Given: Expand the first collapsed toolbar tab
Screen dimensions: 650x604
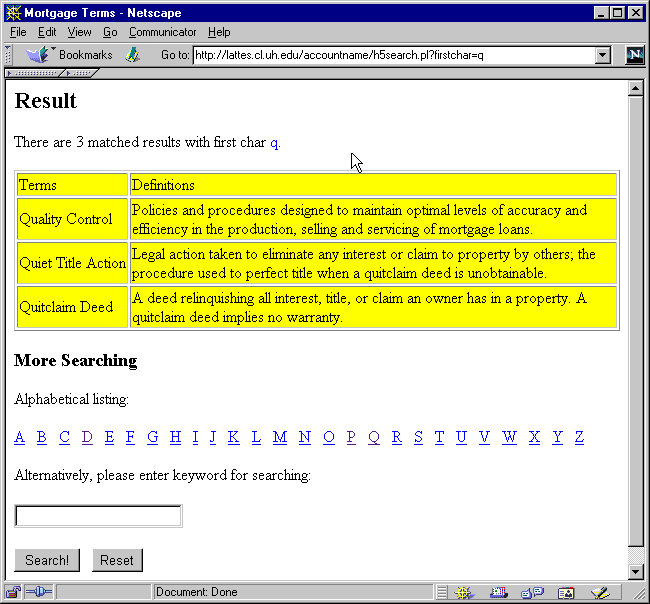Looking at the screenshot, I should point(34,73).
